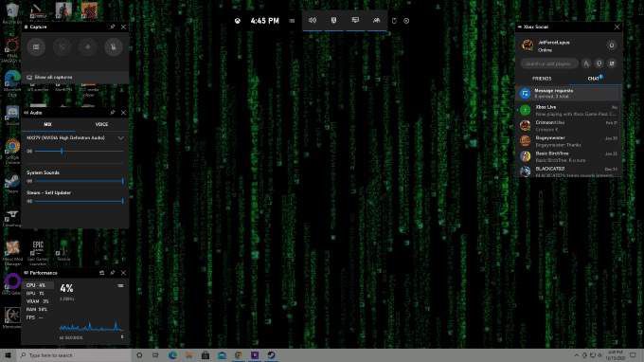Toggle the Xbox Social widget from Game Bar
The height and width of the screenshot is (362, 644).
[x=376, y=21]
